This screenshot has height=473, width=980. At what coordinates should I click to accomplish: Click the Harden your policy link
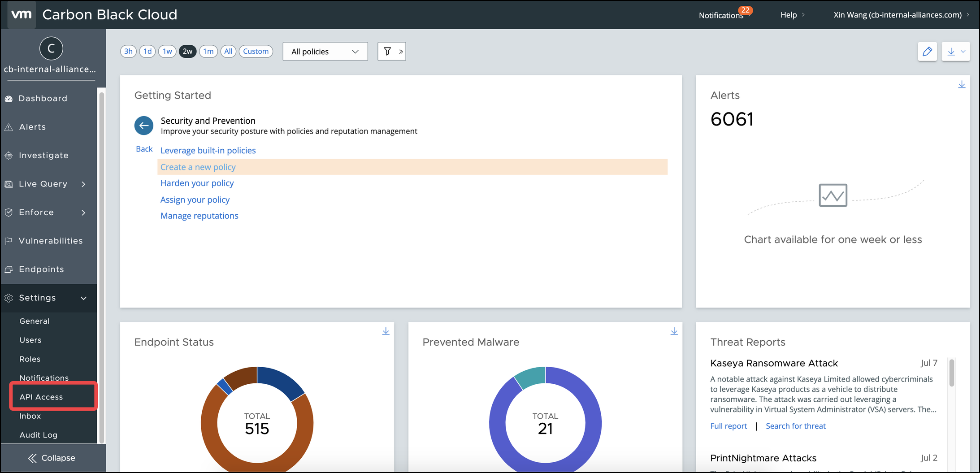[x=197, y=183]
